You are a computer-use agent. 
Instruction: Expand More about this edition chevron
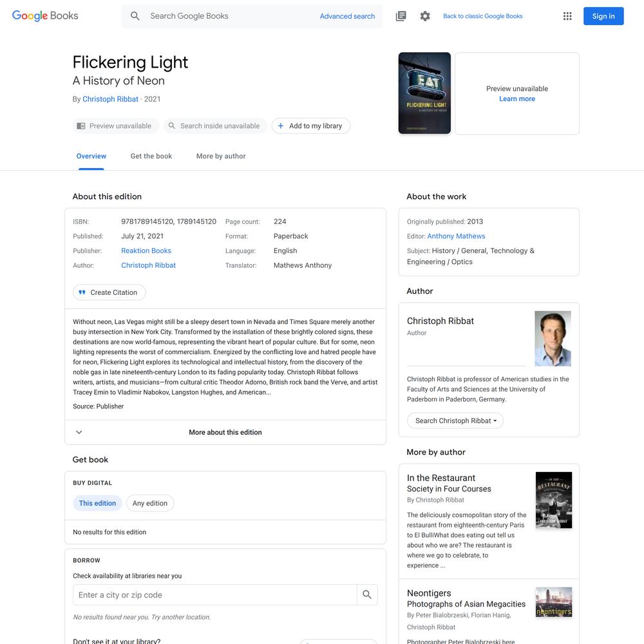pos(79,432)
